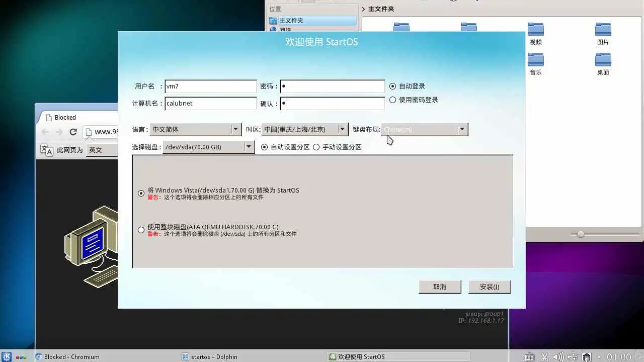
Task: Open the USB device notifier tray icon
Action: coord(573,357)
